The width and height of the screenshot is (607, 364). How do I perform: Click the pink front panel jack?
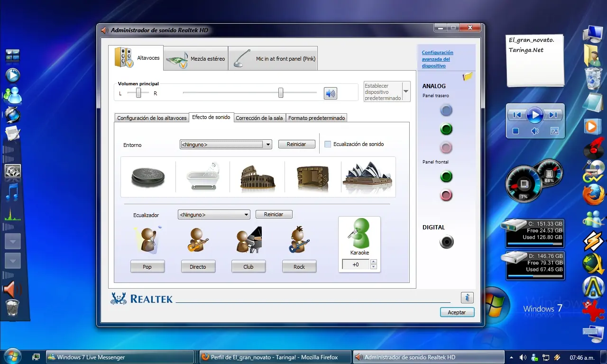click(446, 195)
